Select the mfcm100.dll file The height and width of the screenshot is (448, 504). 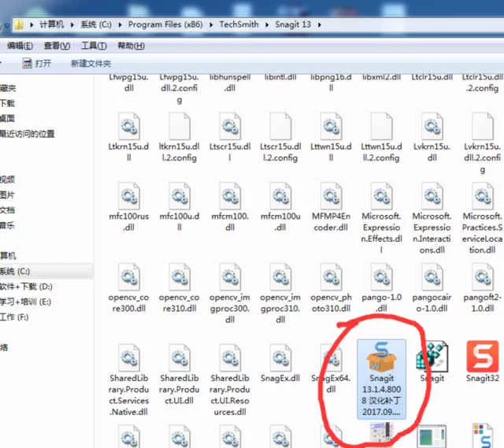pyautogui.click(x=230, y=207)
